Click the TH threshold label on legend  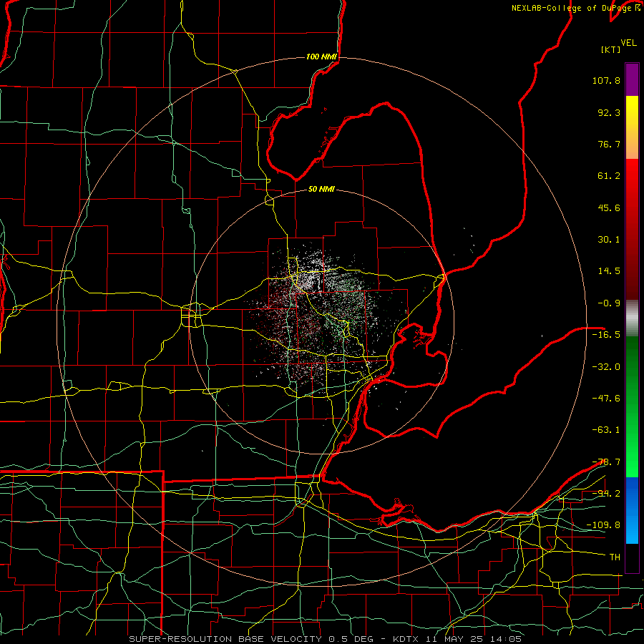pyautogui.click(x=615, y=557)
